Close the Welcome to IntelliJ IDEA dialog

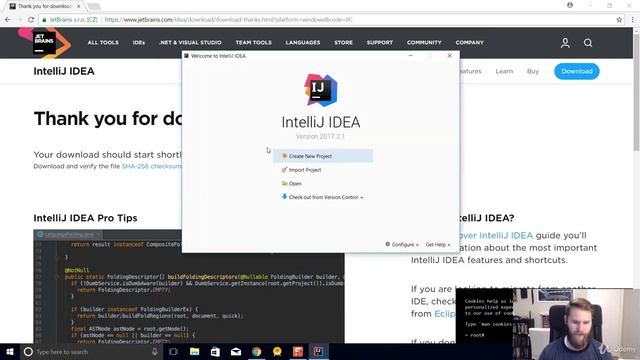tap(449, 56)
